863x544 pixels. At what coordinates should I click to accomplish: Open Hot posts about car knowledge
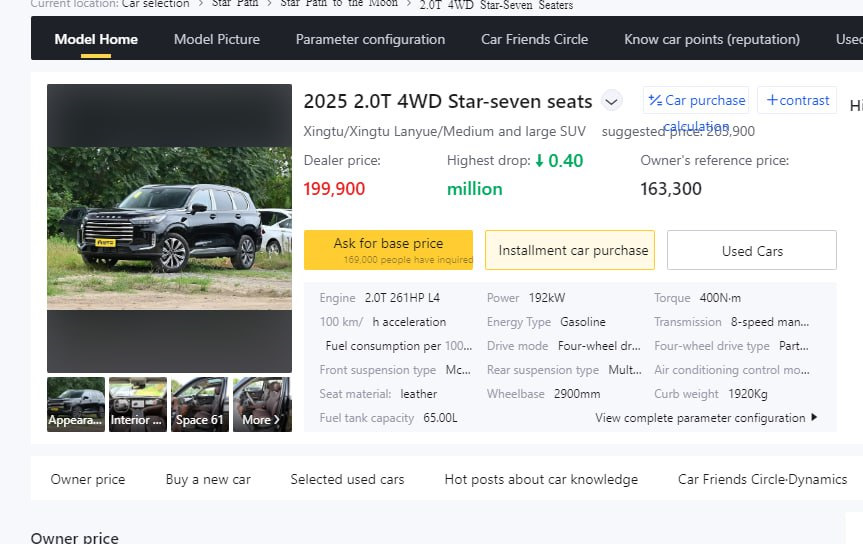tap(541, 480)
